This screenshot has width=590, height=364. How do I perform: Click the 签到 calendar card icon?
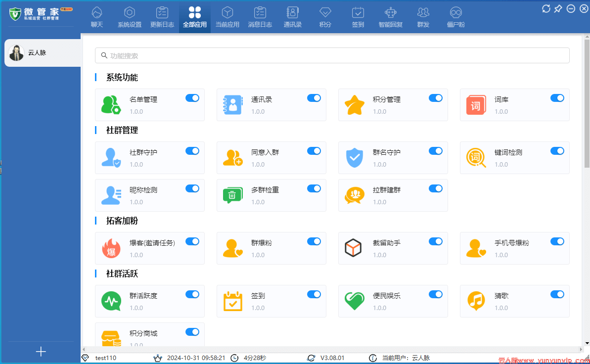[x=232, y=301]
